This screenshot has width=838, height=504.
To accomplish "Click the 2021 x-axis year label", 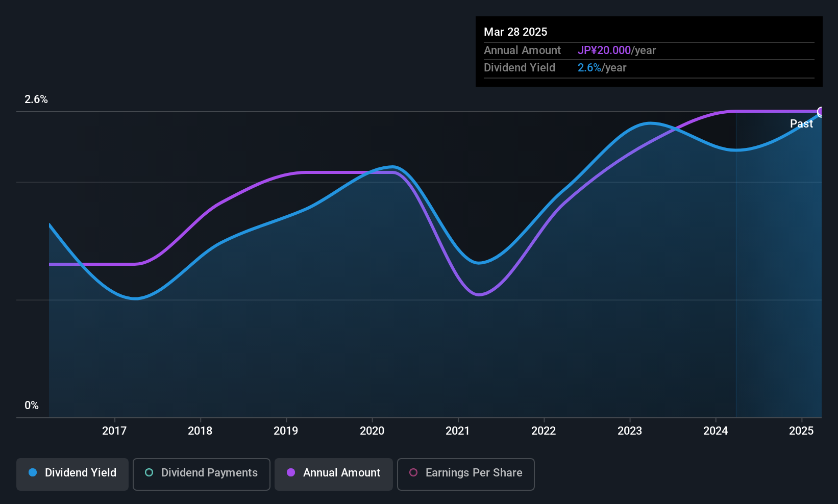I will click(458, 431).
